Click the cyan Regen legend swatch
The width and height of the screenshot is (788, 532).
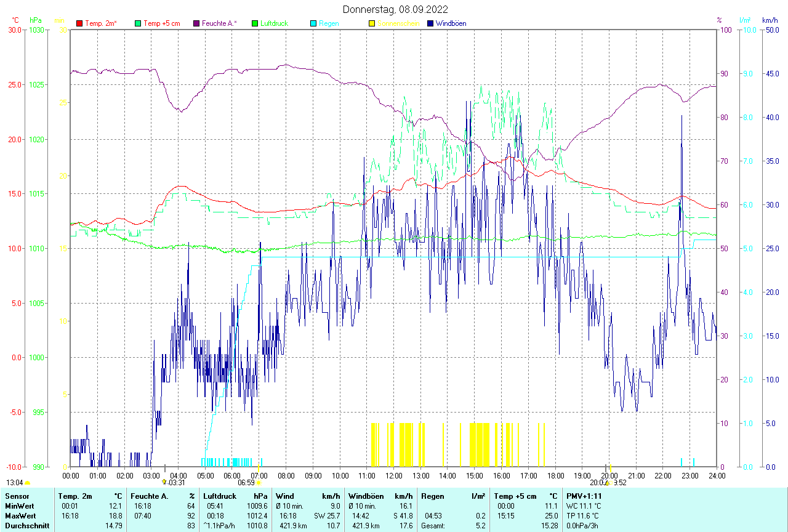[313, 23]
